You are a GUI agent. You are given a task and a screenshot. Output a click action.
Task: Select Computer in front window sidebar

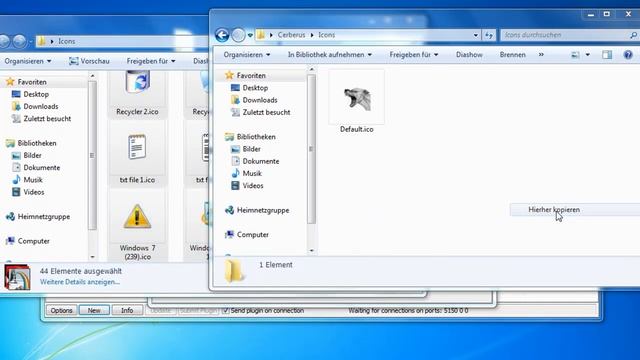tap(247, 235)
